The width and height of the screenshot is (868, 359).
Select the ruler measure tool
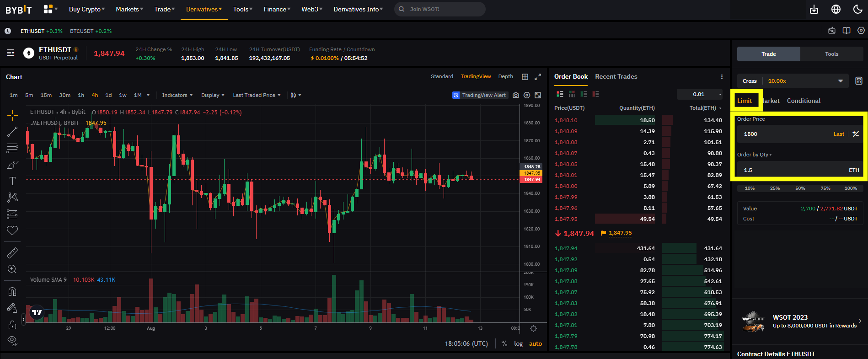tap(12, 252)
